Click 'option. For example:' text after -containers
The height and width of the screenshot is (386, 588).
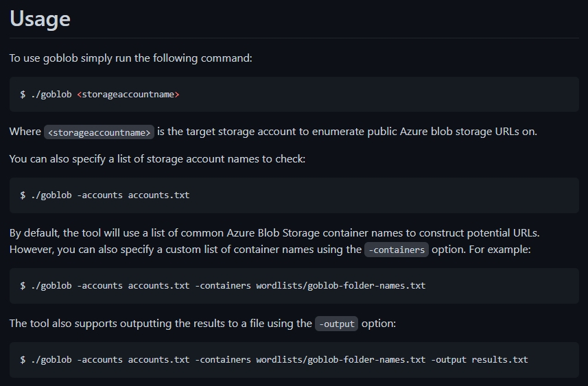point(480,250)
